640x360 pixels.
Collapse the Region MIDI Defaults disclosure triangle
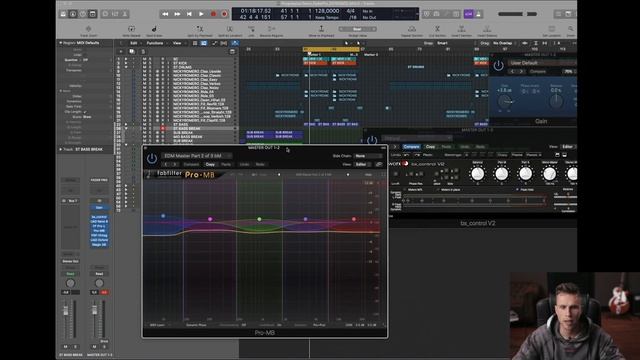(x=60, y=42)
